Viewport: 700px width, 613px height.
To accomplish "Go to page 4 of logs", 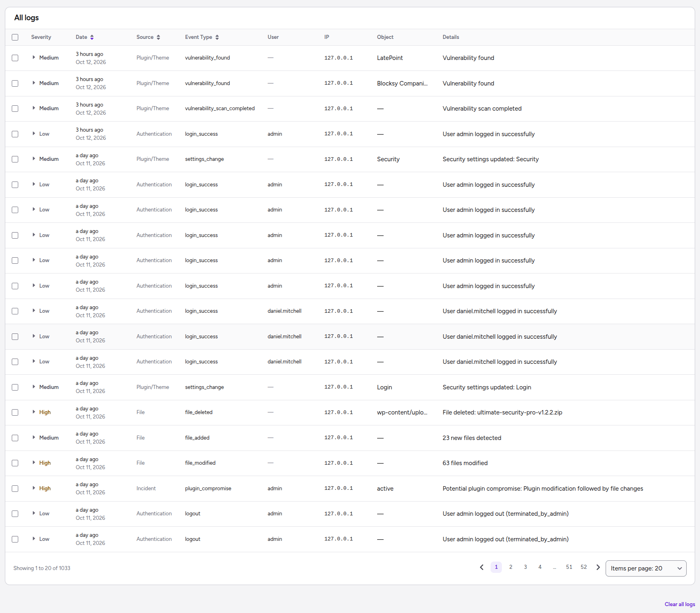I will (x=540, y=567).
